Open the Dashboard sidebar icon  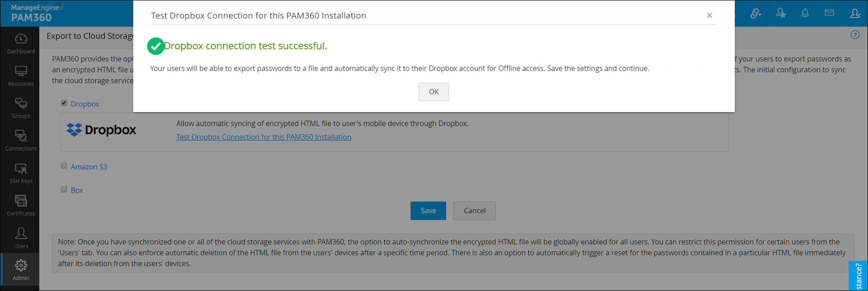pos(21,43)
